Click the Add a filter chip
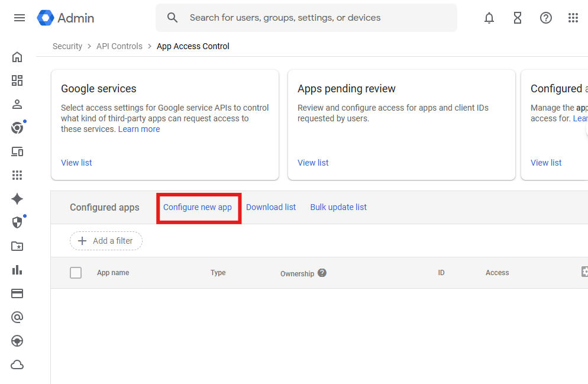The image size is (588, 384). click(106, 241)
